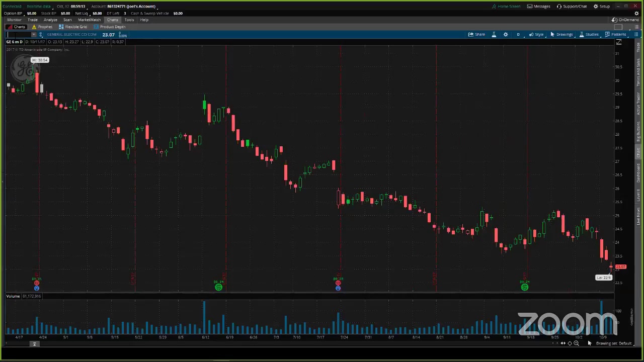The width and height of the screenshot is (644, 362).
Task: Click list icon below OnDemand
Action: (x=635, y=27)
